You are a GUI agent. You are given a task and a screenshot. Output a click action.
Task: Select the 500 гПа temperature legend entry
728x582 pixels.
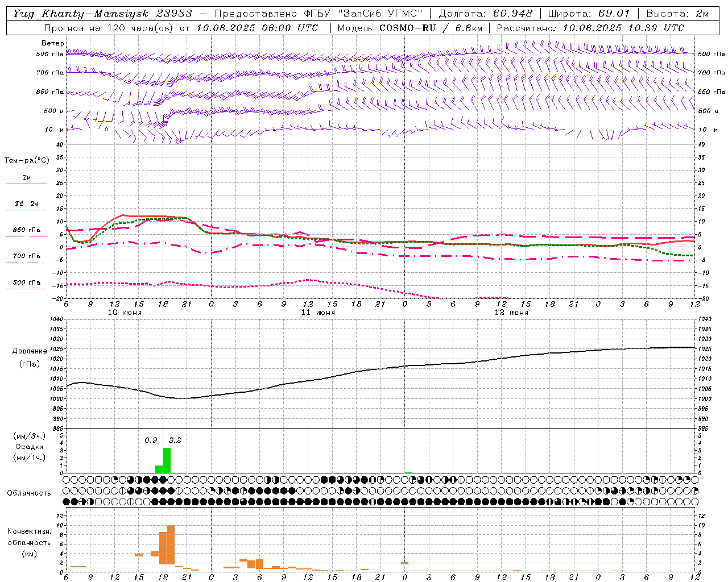(27, 282)
